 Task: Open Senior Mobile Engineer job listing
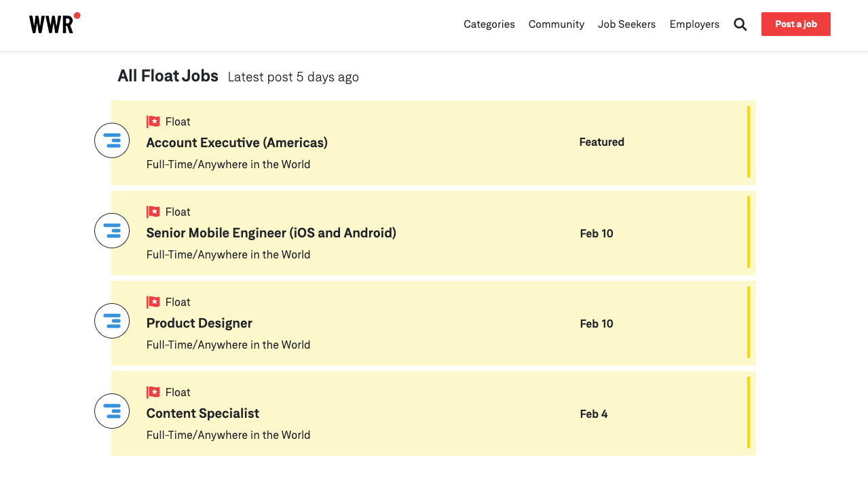(271, 233)
